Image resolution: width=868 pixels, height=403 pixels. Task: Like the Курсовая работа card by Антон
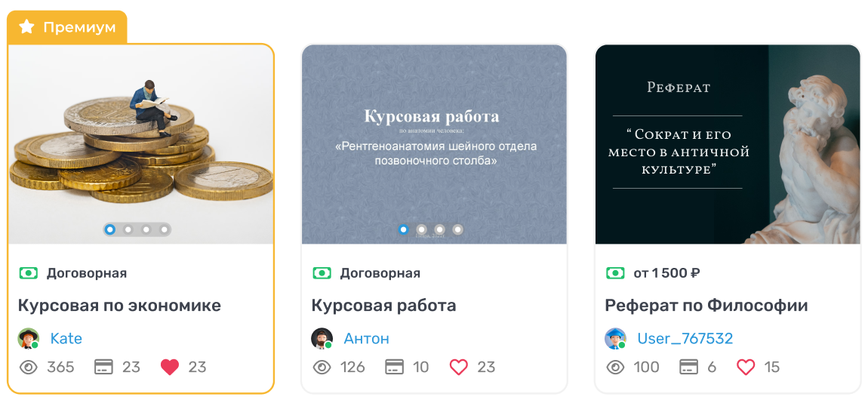(458, 368)
